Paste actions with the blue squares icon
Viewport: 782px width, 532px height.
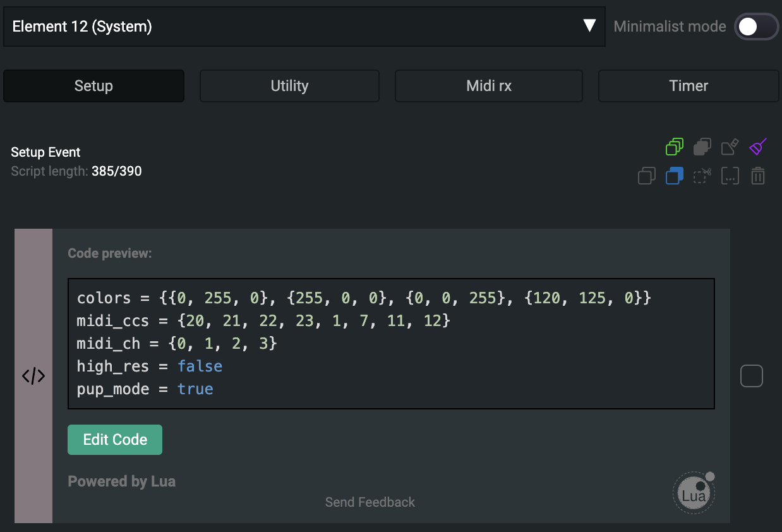[x=675, y=176]
